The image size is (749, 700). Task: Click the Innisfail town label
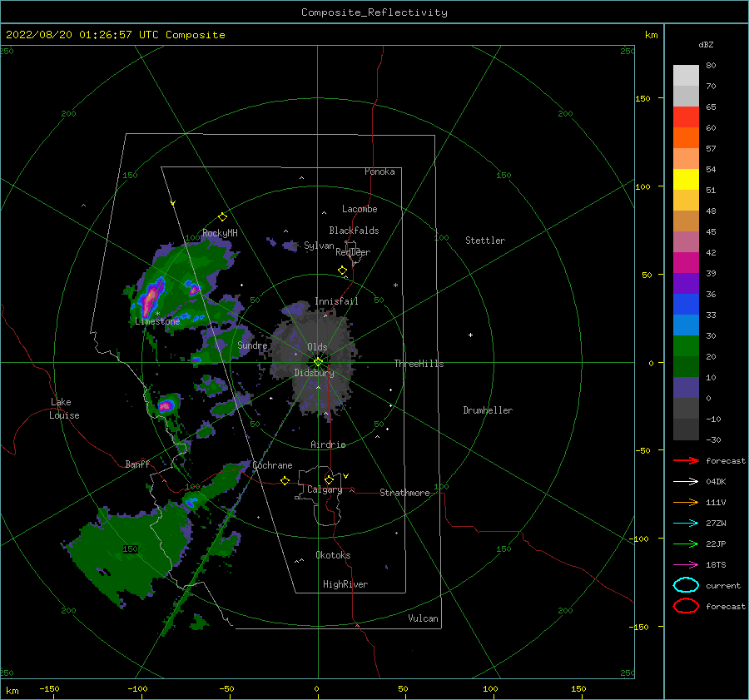pyautogui.click(x=336, y=301)
